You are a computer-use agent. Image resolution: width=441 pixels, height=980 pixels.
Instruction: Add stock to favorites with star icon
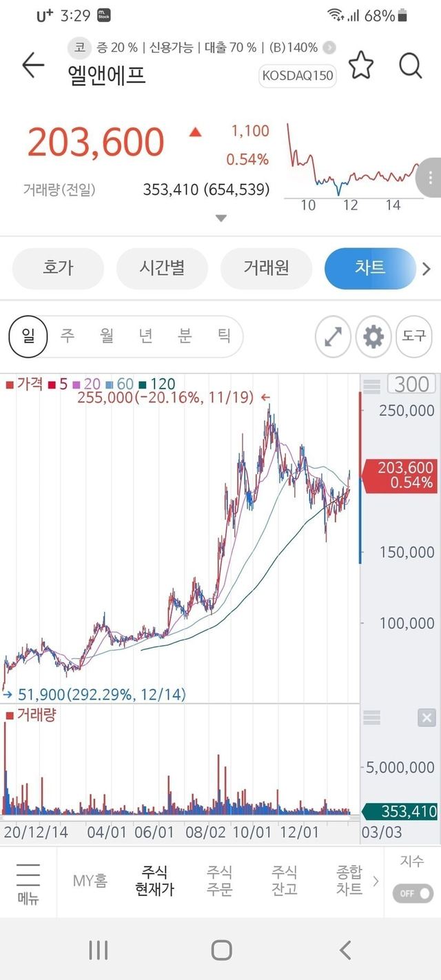360,65
